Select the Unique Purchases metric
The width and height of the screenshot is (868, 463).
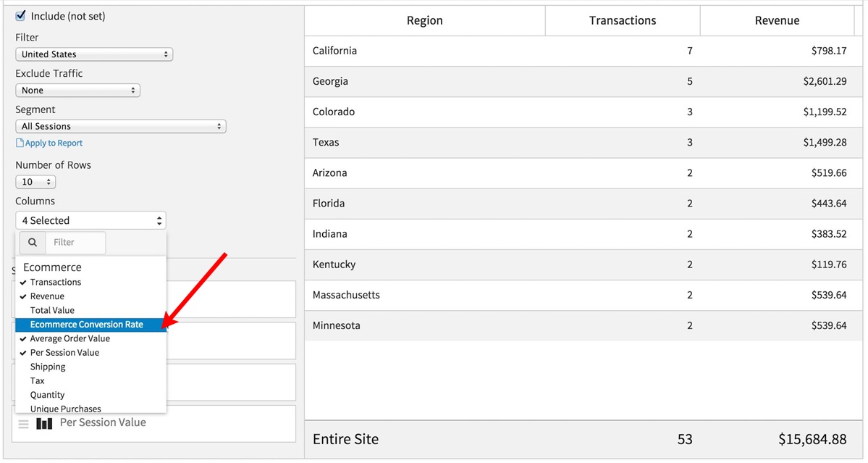(x=65, y=409)
